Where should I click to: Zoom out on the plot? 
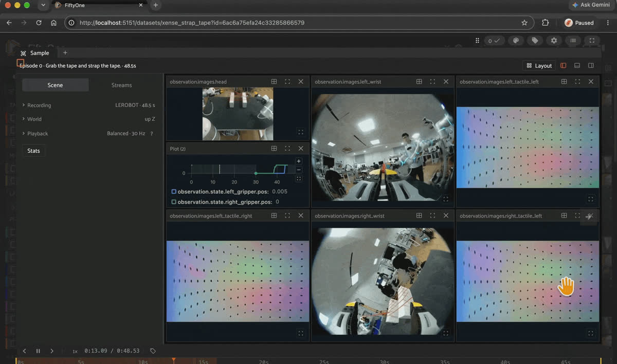click(x=299, y=170)
